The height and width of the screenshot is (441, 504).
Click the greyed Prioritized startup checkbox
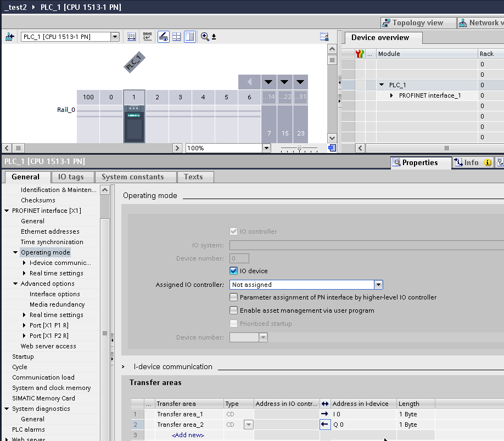click(x=234, y=324)
